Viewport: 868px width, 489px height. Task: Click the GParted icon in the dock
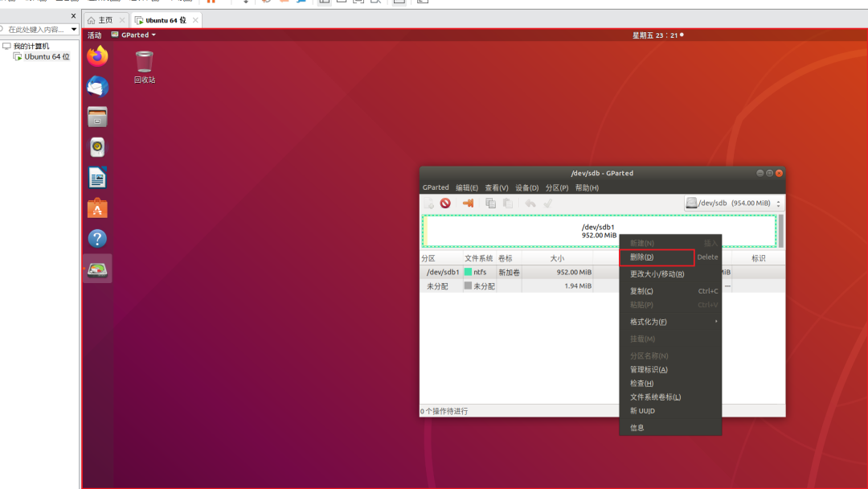[x=97, y=269]
